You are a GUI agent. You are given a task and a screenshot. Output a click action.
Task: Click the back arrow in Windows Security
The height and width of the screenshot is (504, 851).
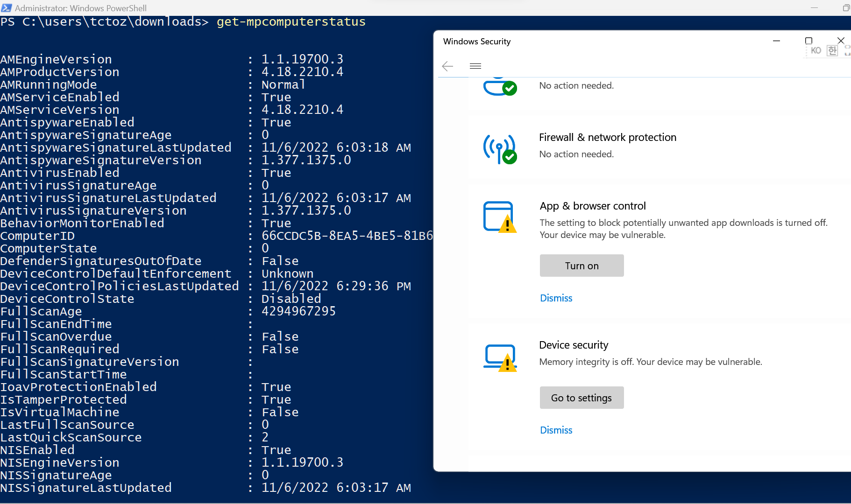click(x=447, y=66)
